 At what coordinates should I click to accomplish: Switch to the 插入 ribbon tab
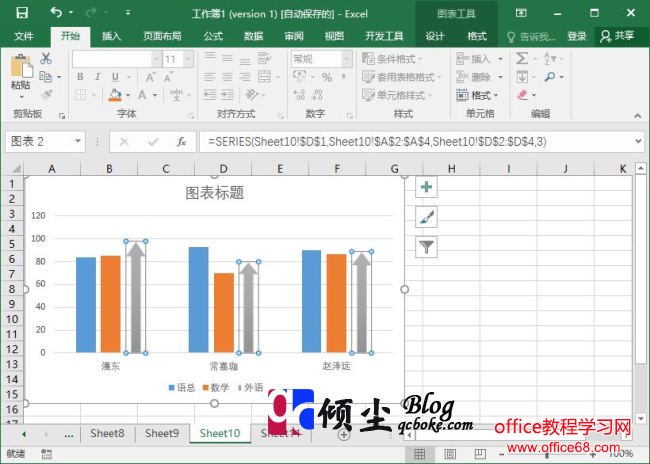(x=112, y=36)
